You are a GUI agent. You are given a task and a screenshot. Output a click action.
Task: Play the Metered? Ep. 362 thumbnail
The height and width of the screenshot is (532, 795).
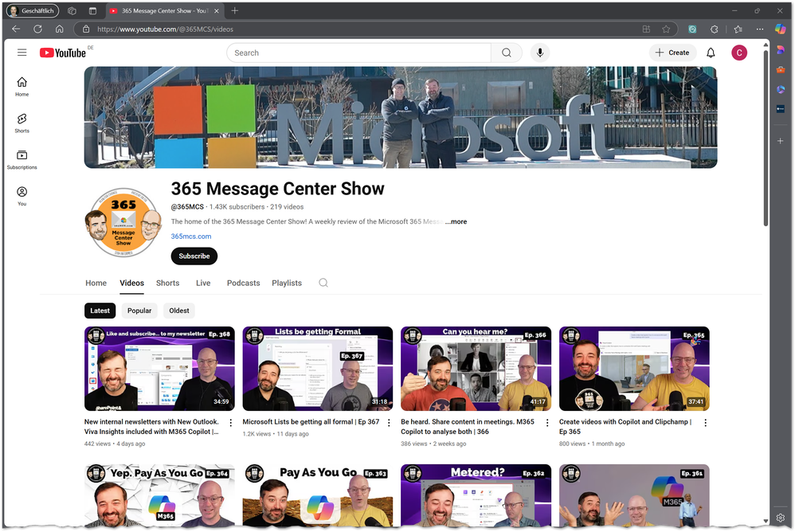[x=476, y=495]
